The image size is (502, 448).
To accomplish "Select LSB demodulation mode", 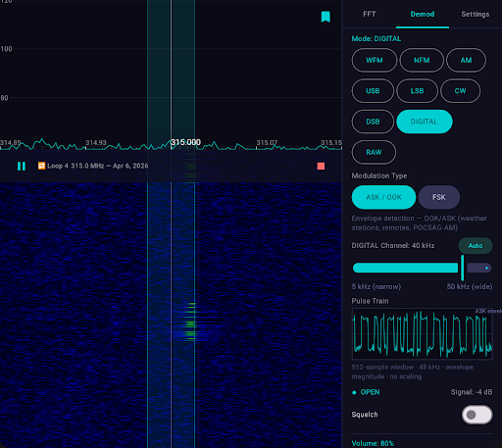I will tap(417, 91).
